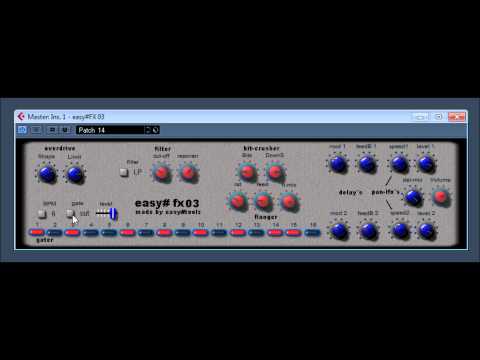Click the Activate Effect icon in toolbar

click(22, 130)
